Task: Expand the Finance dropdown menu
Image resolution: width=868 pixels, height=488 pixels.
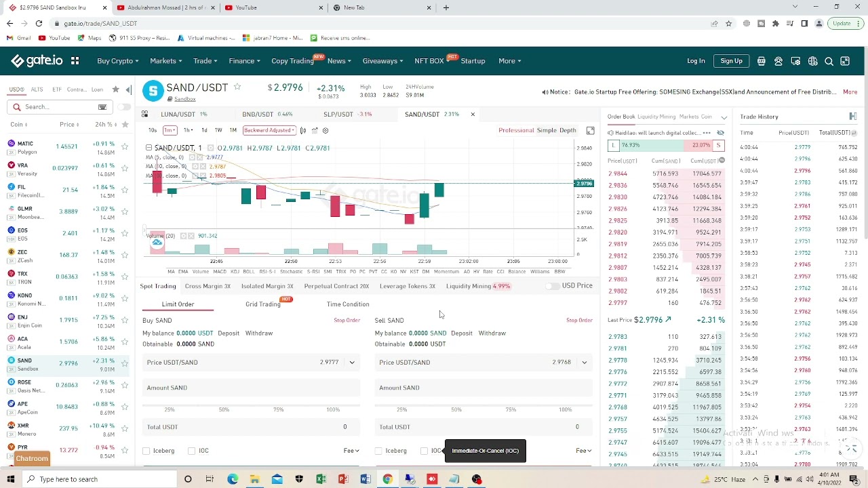Action: tap(244, 61)
